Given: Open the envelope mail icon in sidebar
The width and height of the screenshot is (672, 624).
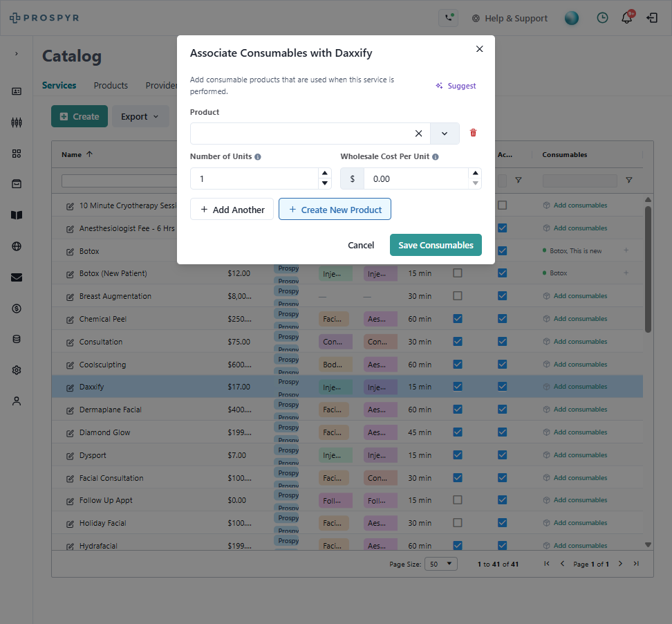Looking at the screenshot, I should tap(17, 277).
